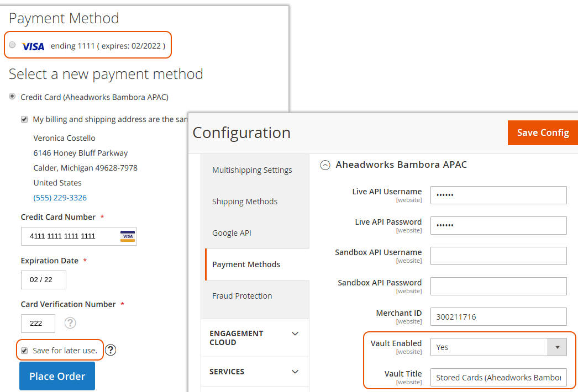Expand the Engagement Cloud section

click(255, 338)
